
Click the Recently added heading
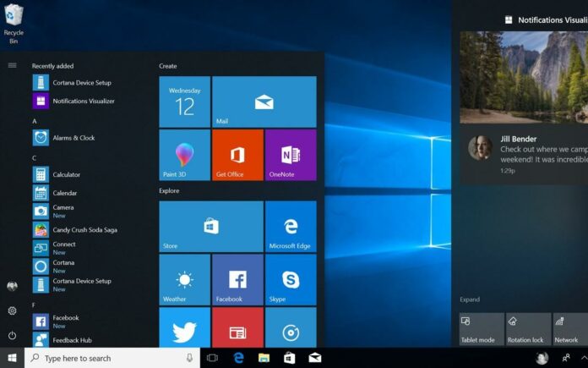pyautogui.click(x=52, y=66)
